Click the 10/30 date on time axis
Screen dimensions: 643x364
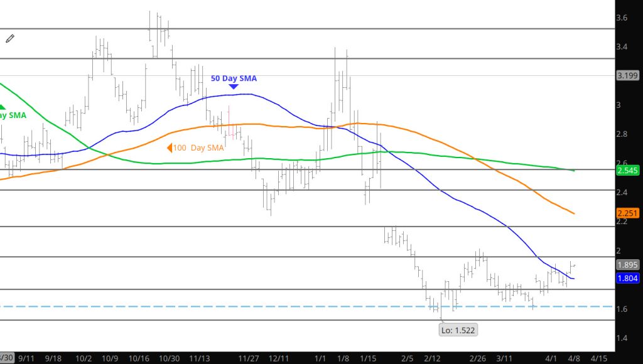point(170,358)
